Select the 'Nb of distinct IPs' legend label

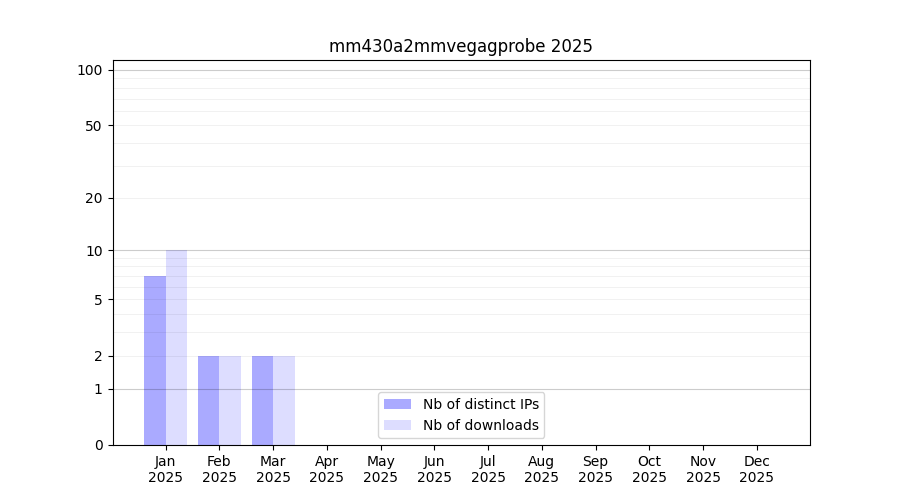coord(481,404)
